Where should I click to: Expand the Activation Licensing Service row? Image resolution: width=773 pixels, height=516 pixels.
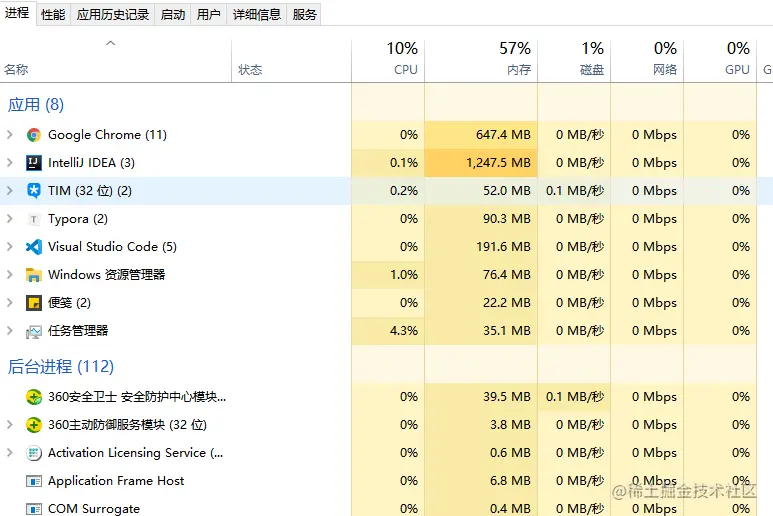[x=9, y=452]
